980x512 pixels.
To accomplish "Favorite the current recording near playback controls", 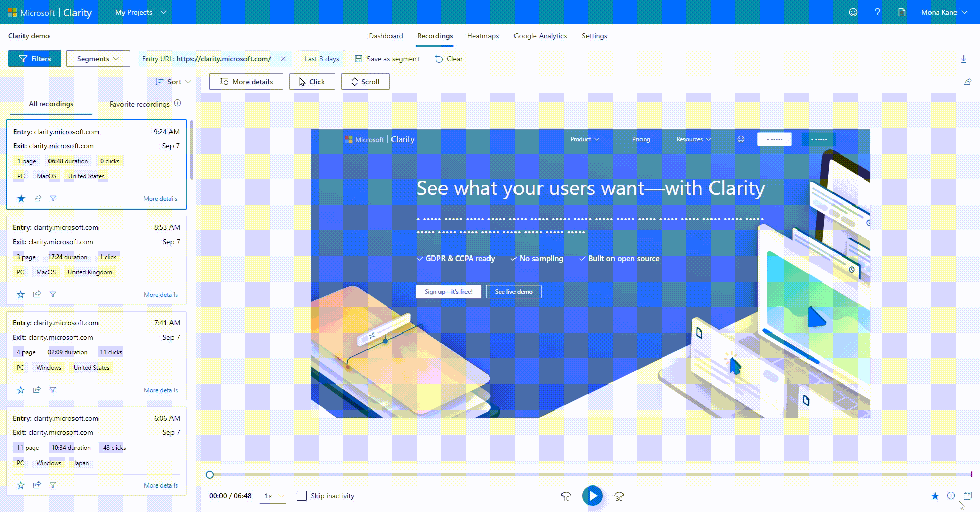I will tap(935, 495).
